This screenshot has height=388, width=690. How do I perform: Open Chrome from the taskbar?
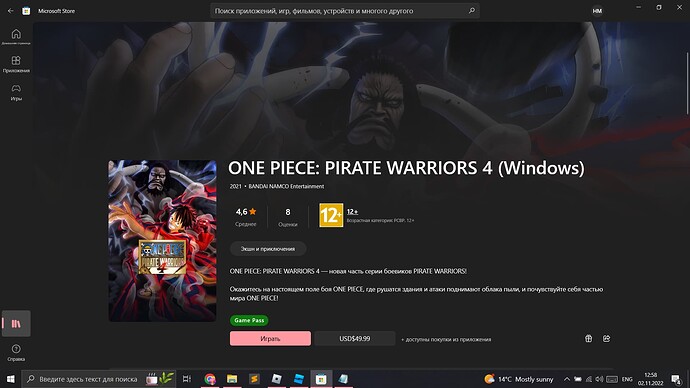click(210, 379)
